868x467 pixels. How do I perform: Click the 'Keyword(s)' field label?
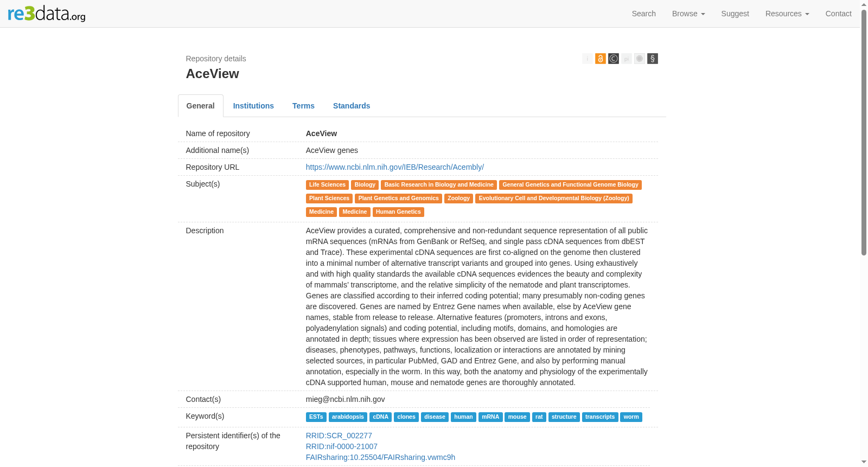pyautogui.click(x=205, y=416)
